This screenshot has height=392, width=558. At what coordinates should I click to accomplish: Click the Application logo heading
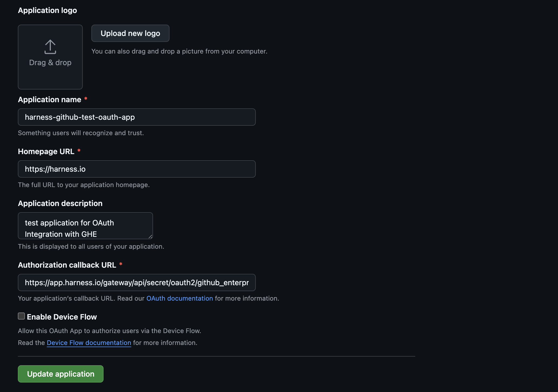click(47, 10)
